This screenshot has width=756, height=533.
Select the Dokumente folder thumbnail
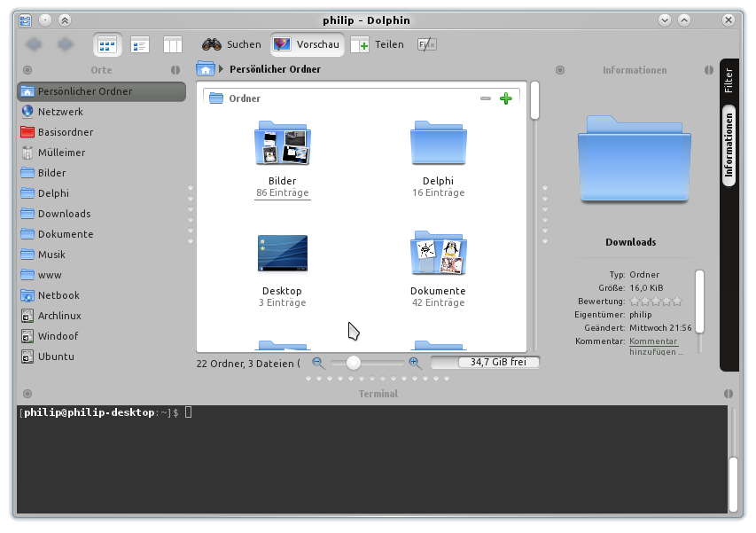[439, 254]
